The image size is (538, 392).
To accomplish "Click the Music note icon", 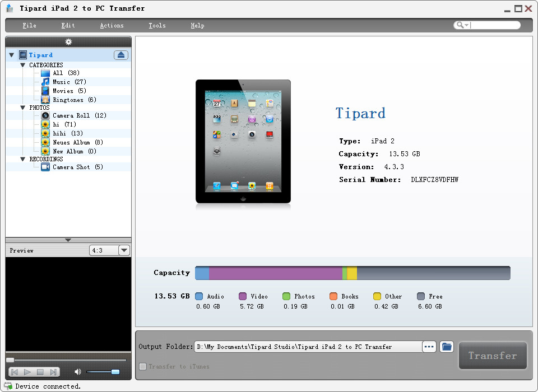I will (45, 82).
